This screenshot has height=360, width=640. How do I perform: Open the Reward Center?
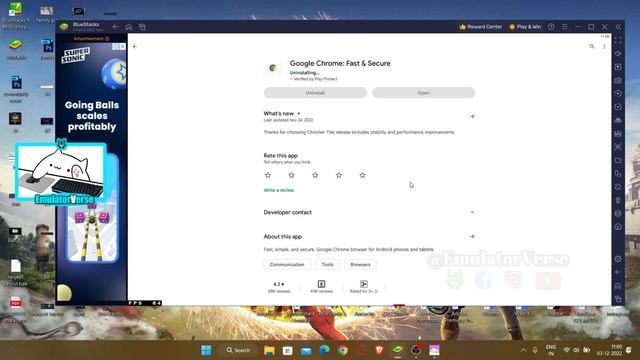click(480, 27)
